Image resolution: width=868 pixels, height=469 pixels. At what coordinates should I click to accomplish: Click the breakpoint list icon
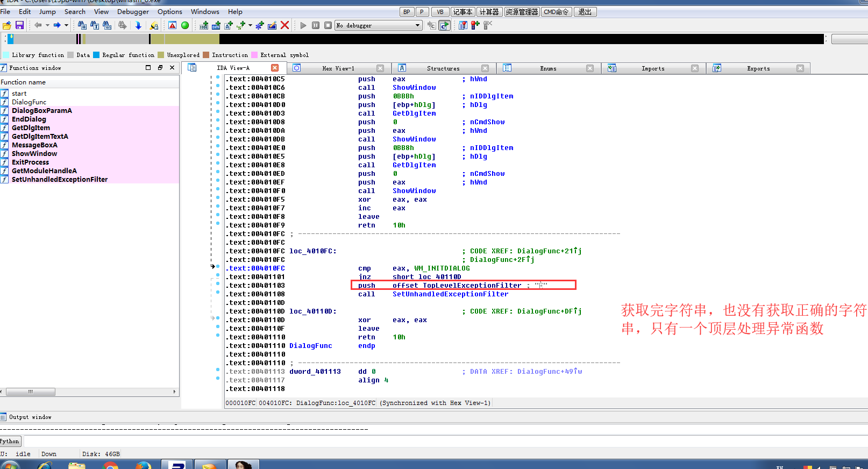(x=463, y=25)
